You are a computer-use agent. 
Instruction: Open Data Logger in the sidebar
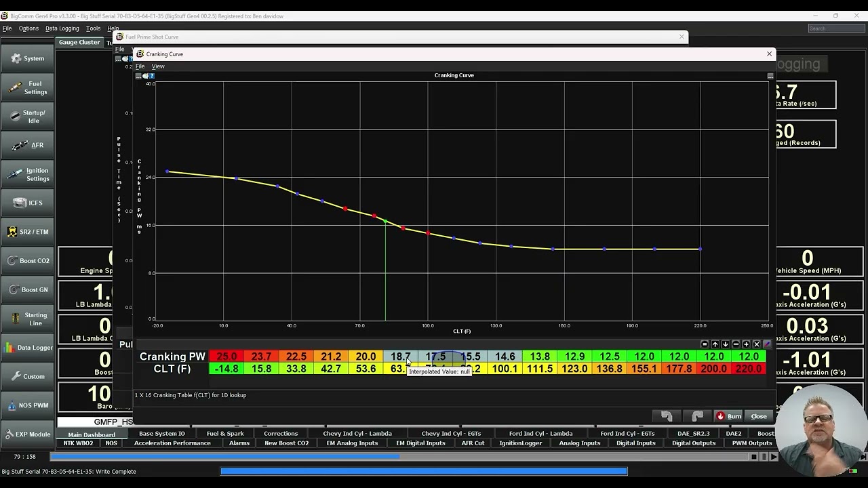click(x=27, y=348)
